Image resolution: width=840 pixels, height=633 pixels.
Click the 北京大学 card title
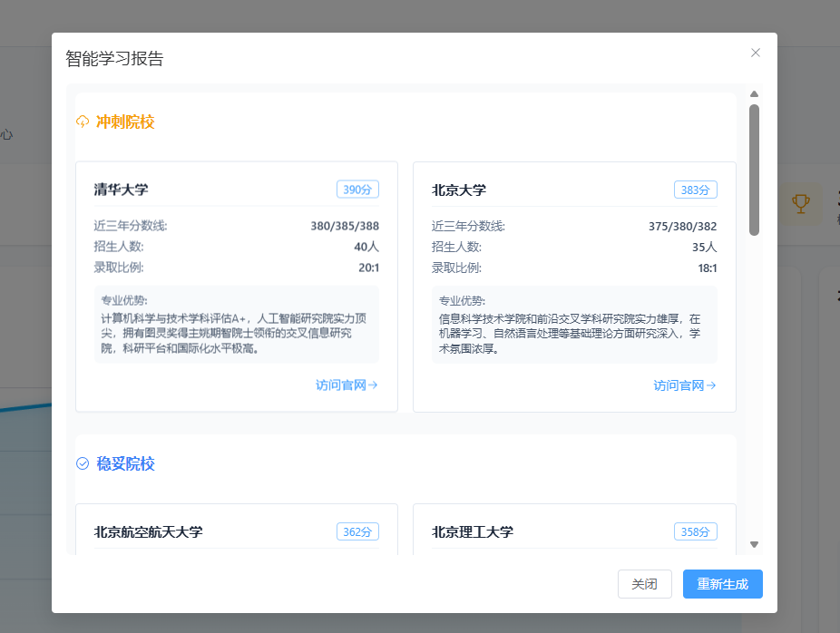click(x=459, y=190)
